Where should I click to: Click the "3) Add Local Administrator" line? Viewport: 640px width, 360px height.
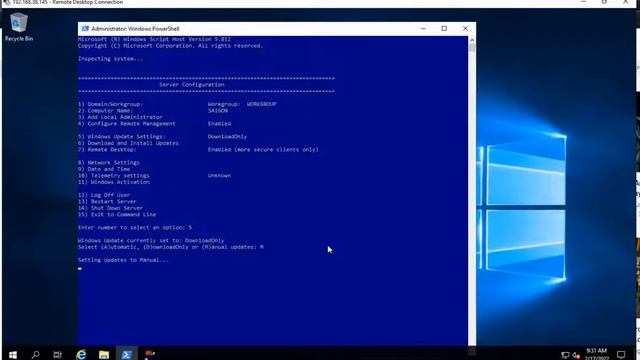(120, 117)
